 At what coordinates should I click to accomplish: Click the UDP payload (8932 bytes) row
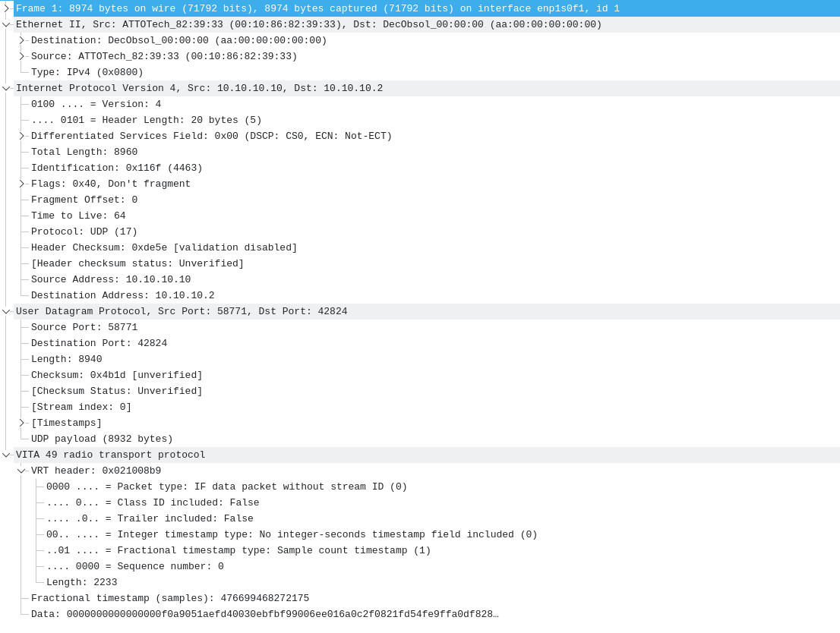pos(102,439)
